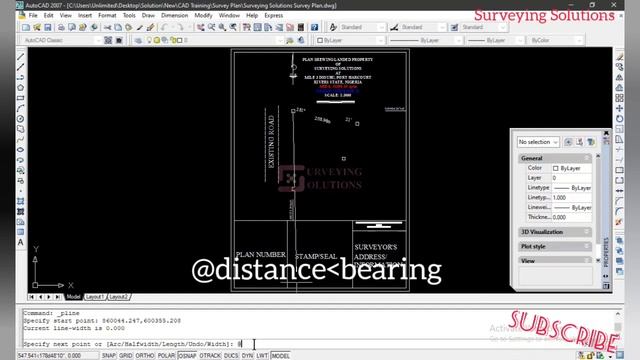Select the Ellipse tool

tap(20, 150)
